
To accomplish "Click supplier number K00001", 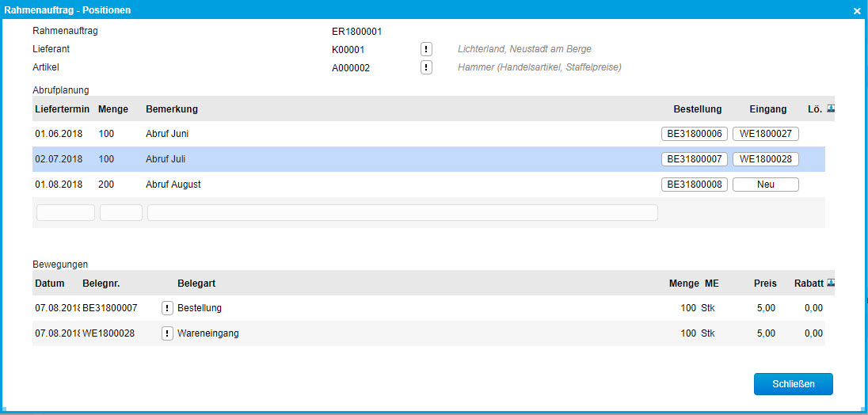I will 348,50.
